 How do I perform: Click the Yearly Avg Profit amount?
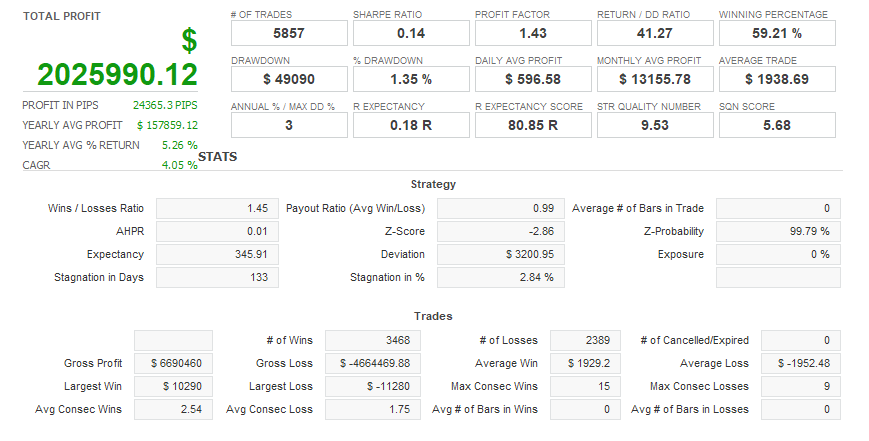point(167,125)
